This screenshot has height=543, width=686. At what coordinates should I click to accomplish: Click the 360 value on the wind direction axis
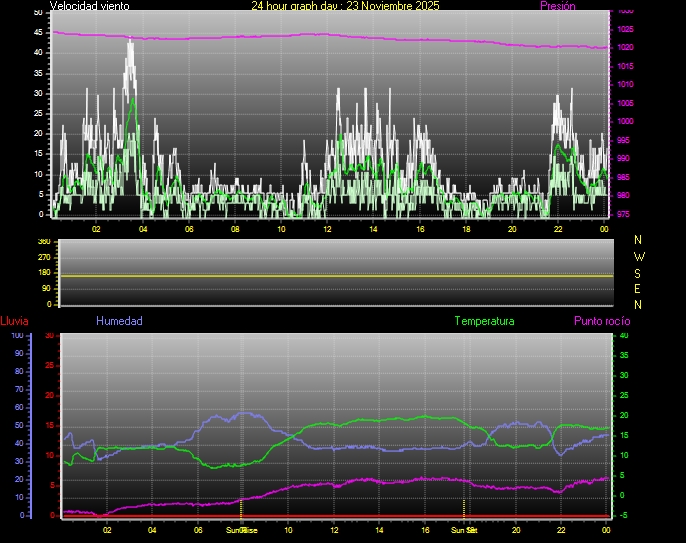coord(43,242)
